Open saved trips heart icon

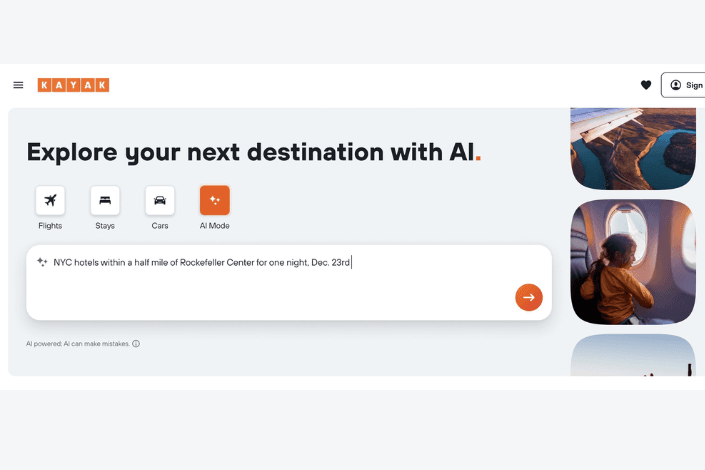pos(646,85)
